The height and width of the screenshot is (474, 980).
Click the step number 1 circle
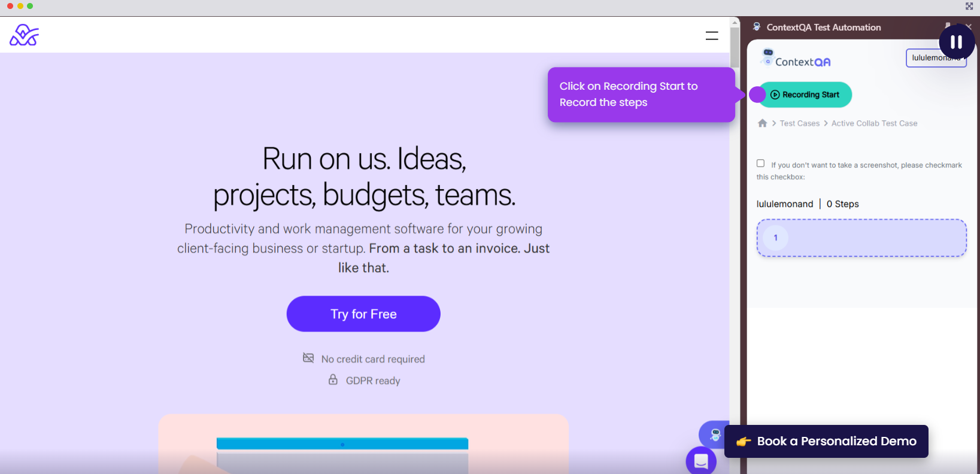[x=775, y=238]
